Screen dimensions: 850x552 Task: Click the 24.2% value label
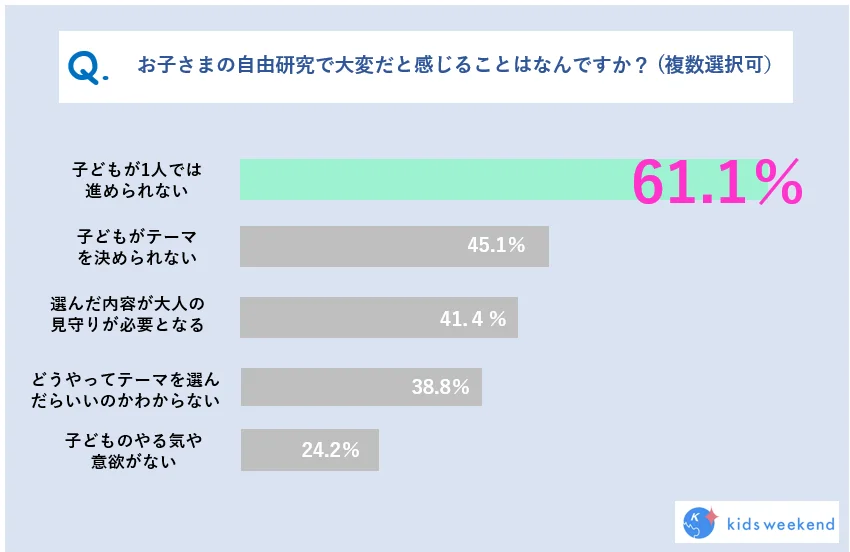[x=330, y=450]
